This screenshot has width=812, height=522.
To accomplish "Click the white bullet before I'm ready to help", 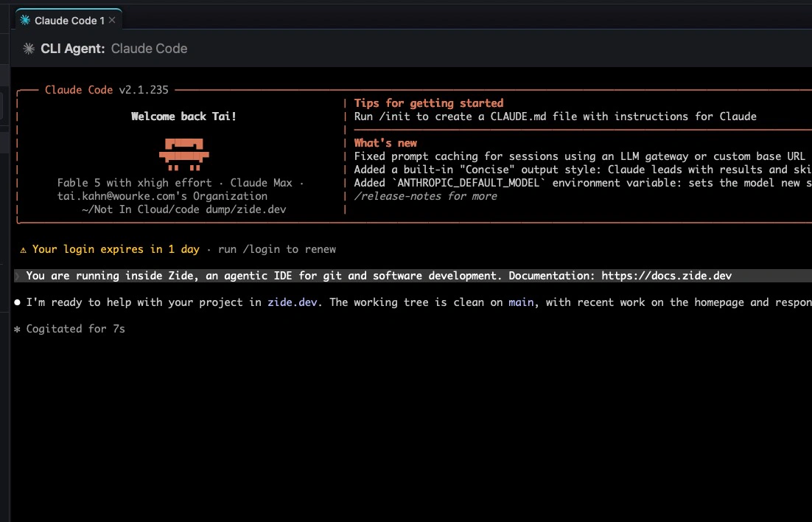I will [x=18, y=302].
